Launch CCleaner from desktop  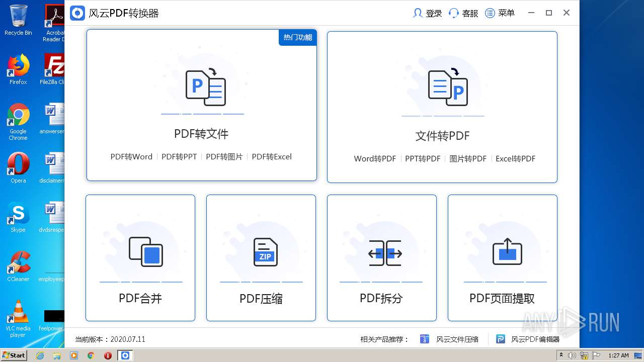click(18, 266)
